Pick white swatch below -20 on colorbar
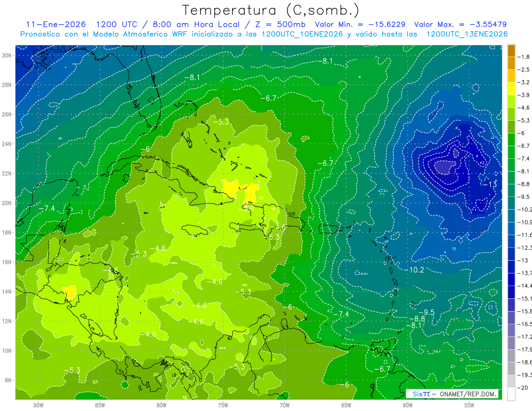 pyautogui.click(x=511, y=394)
